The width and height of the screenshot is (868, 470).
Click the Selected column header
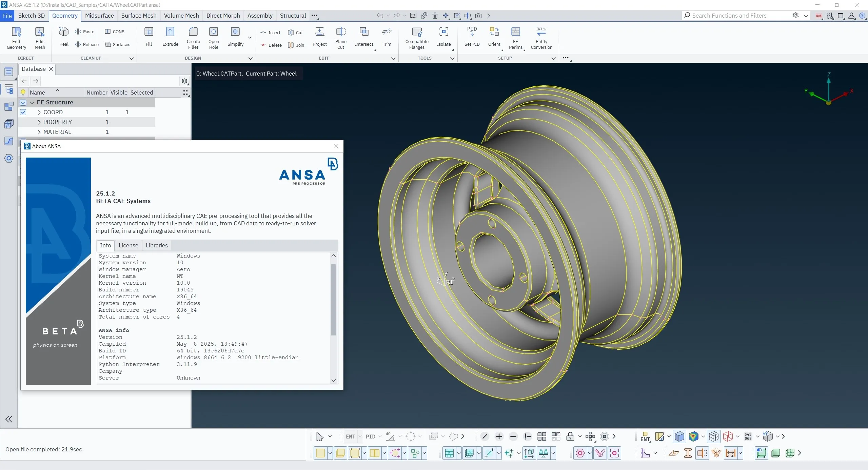pyautogui.click(x=142, y=93)
